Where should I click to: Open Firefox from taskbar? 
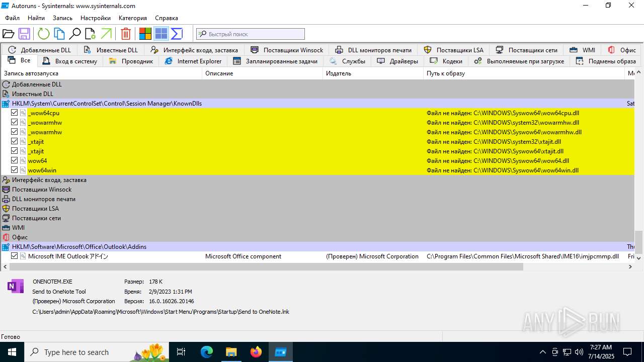coord(256,352)
